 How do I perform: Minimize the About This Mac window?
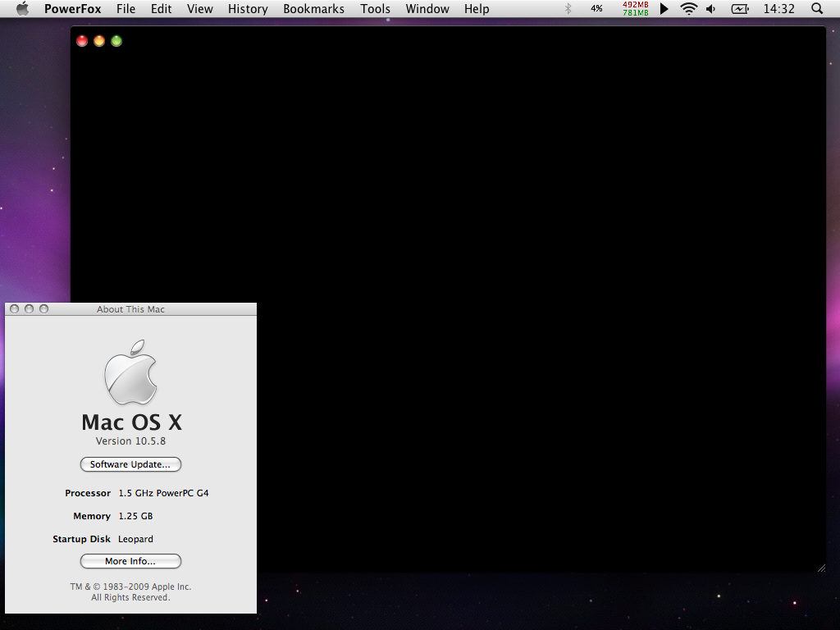point(29,309)
